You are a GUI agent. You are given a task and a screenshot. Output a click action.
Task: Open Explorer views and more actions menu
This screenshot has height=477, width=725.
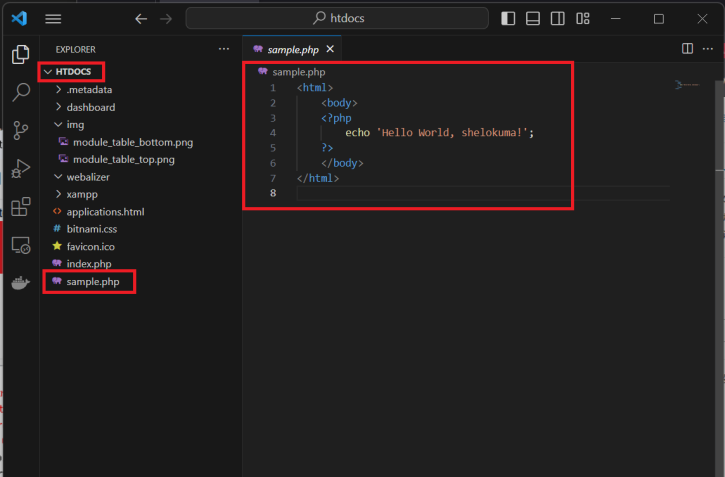click(x=224, y=49)
